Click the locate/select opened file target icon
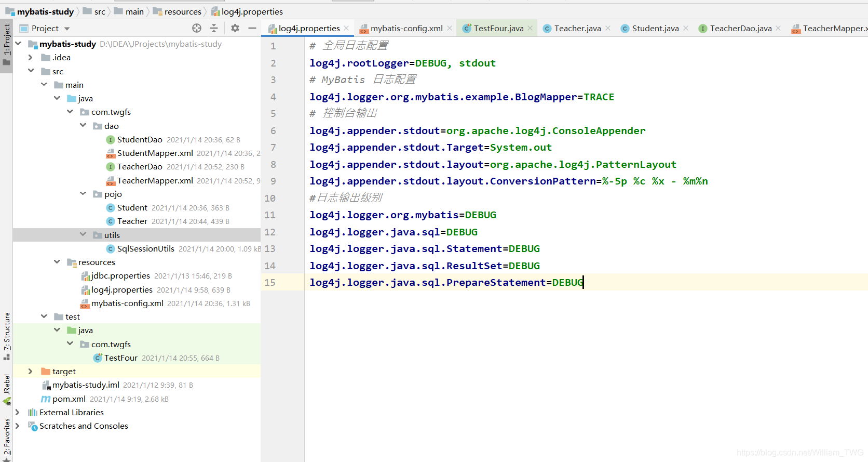Screen dimensions: 868x462 tap(197, 28)
